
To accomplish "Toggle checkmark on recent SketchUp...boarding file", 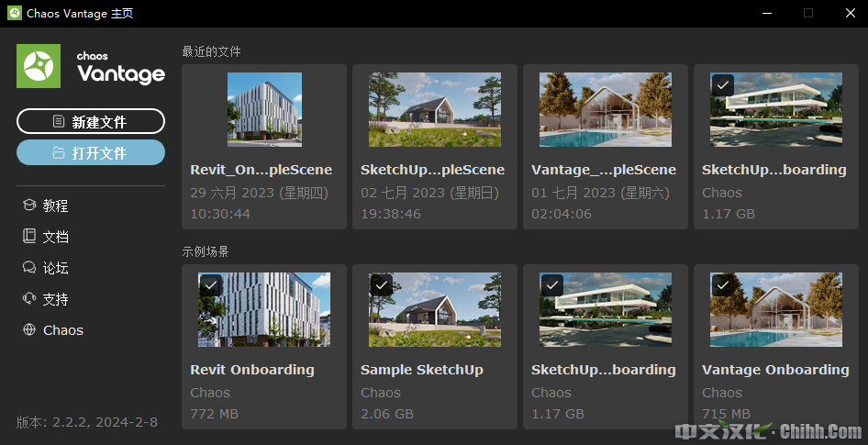I will pos(722,85).
